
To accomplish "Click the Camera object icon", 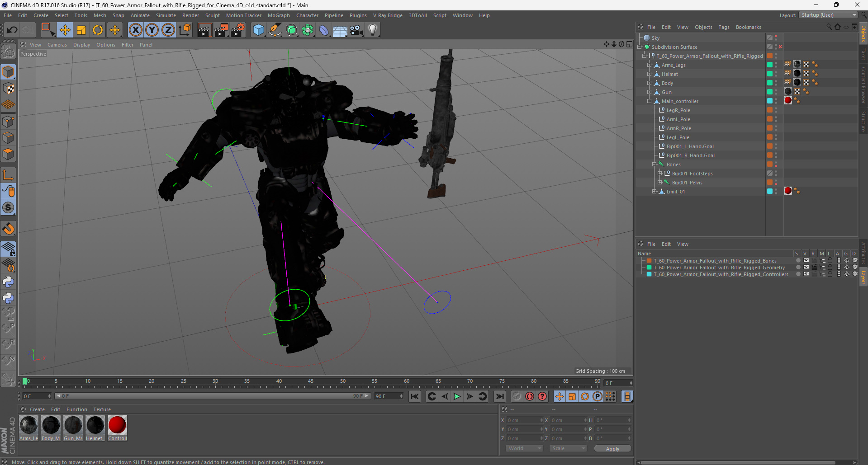I will click(356, 30).
